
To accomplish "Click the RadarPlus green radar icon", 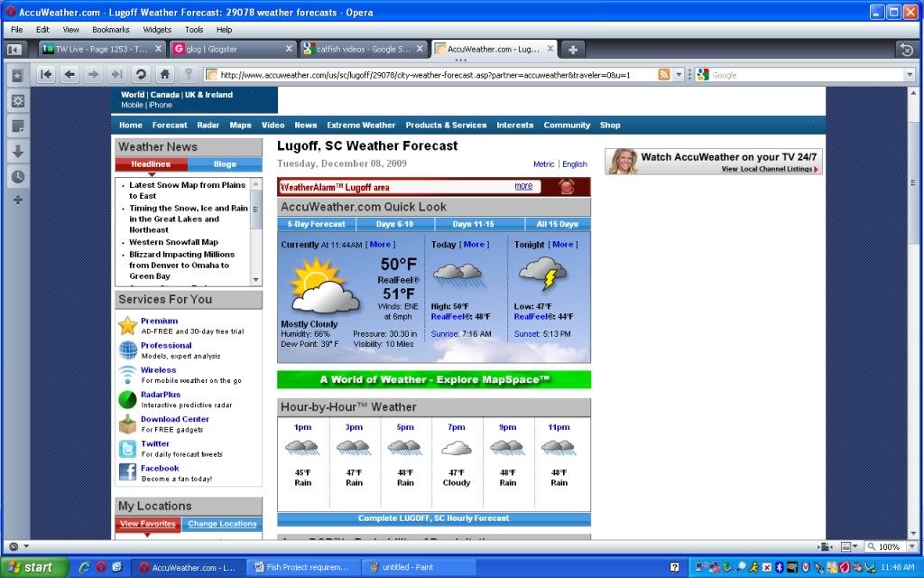I will [127, 399].
